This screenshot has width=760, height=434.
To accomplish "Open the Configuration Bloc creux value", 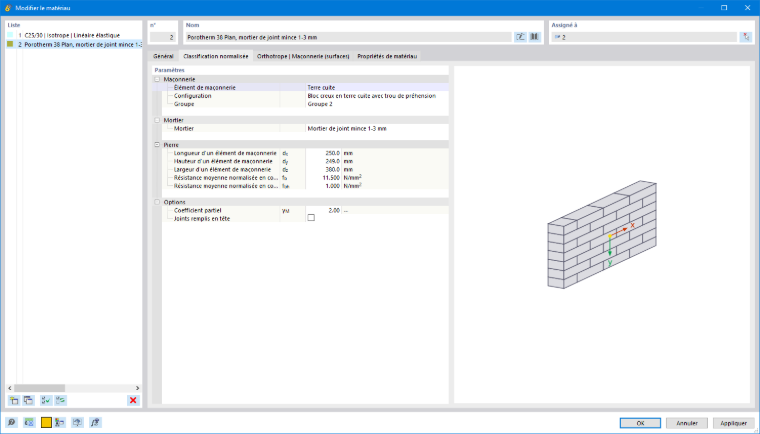I will [377, 96].
